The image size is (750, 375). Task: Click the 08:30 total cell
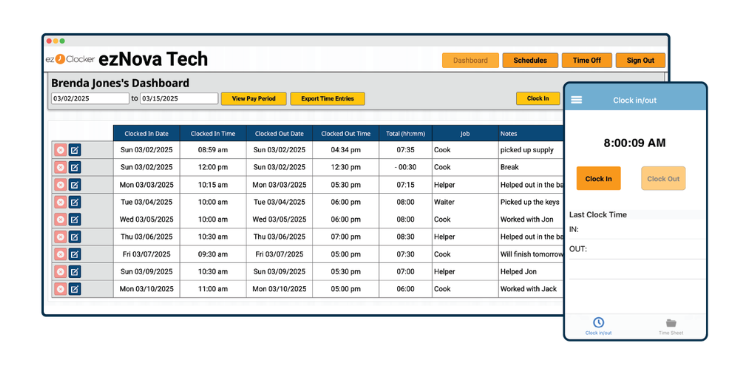(406, 237)
